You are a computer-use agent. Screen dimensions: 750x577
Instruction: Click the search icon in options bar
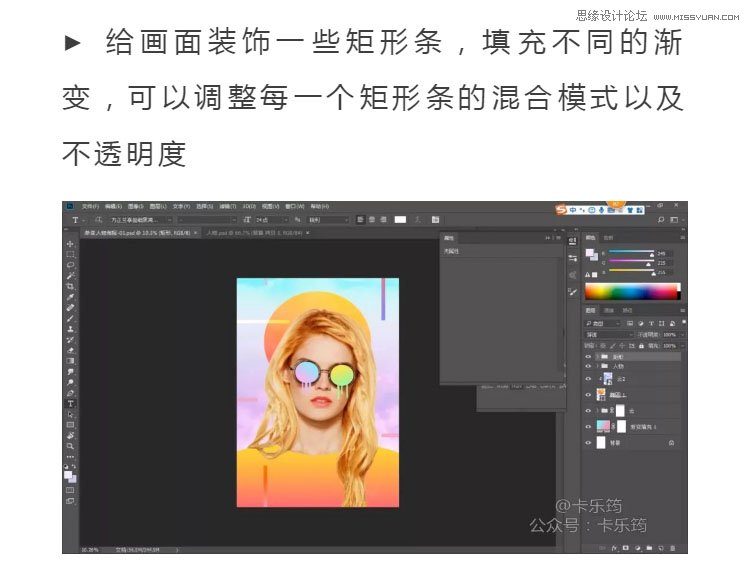click(661, 219)
